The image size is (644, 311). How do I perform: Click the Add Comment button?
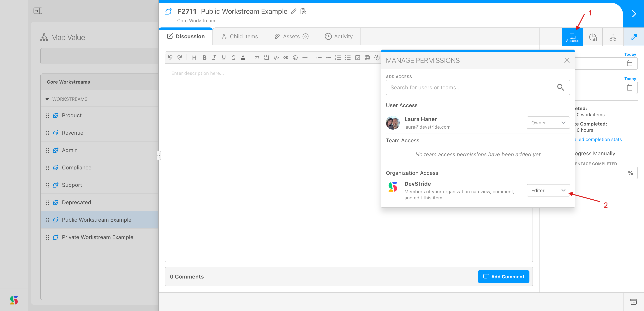point(503,277)
